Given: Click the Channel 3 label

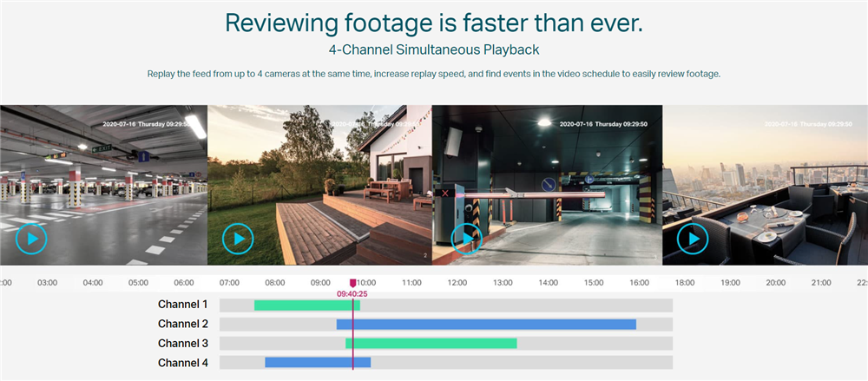Looking at the screenshot, I should pyautogui.click(x=182, y=344).
